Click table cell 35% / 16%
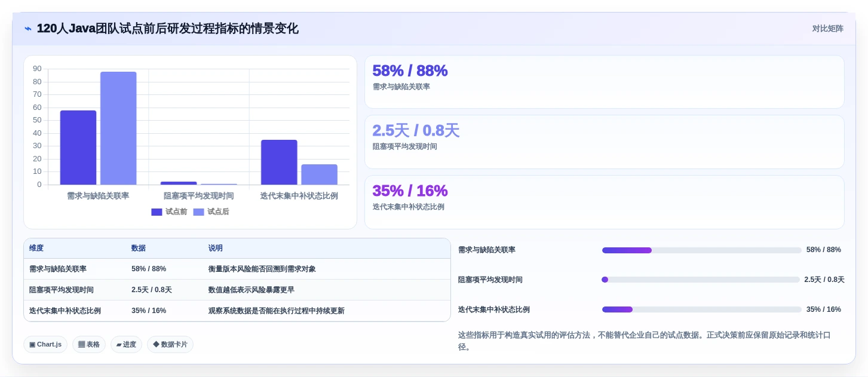The image size is (868, 377). 149,311
